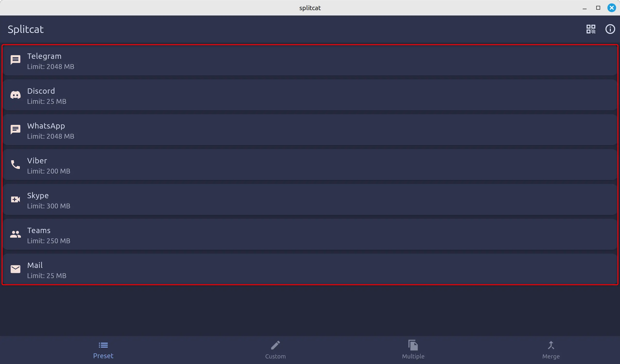
Task: Select the Teams group icon
Action: tap(15, 235)
